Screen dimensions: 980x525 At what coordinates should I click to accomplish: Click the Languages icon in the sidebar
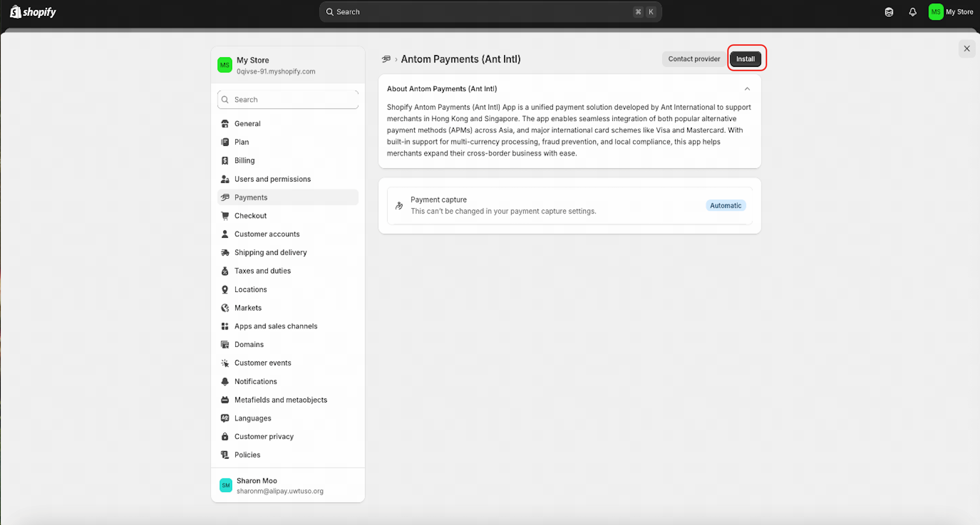coord(225,418)
